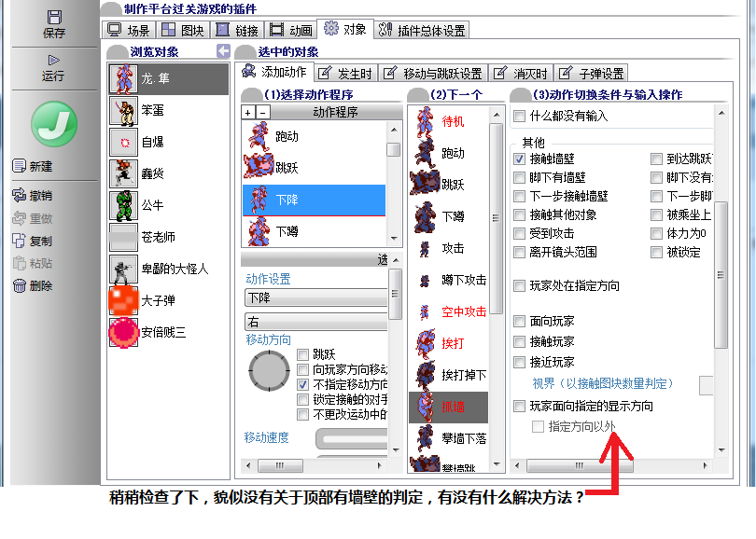Select the 笨蛋 object sprite icon
The image size is (756, 539).
pyautogui.click(x=124, y=111)
